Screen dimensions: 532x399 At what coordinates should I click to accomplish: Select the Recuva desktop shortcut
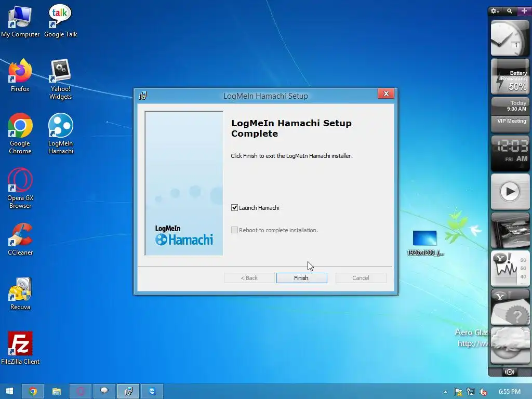(20, 294)
